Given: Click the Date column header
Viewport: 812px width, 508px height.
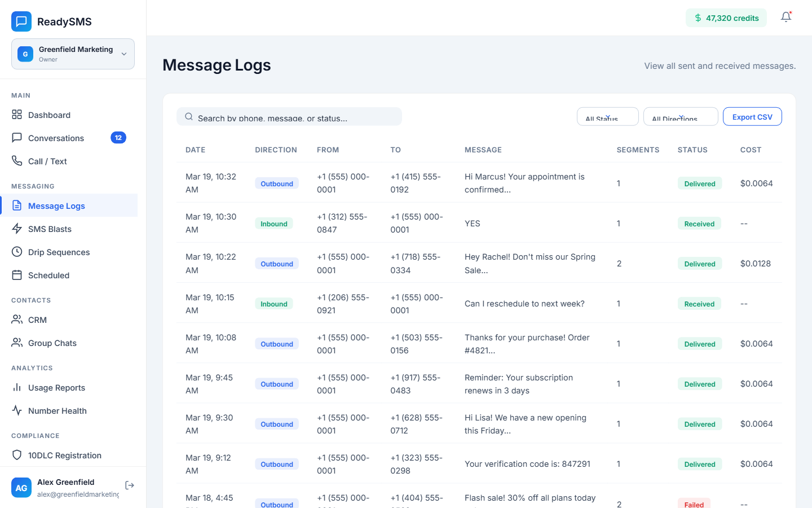Looking at the screenshot, I should [196, 150].
